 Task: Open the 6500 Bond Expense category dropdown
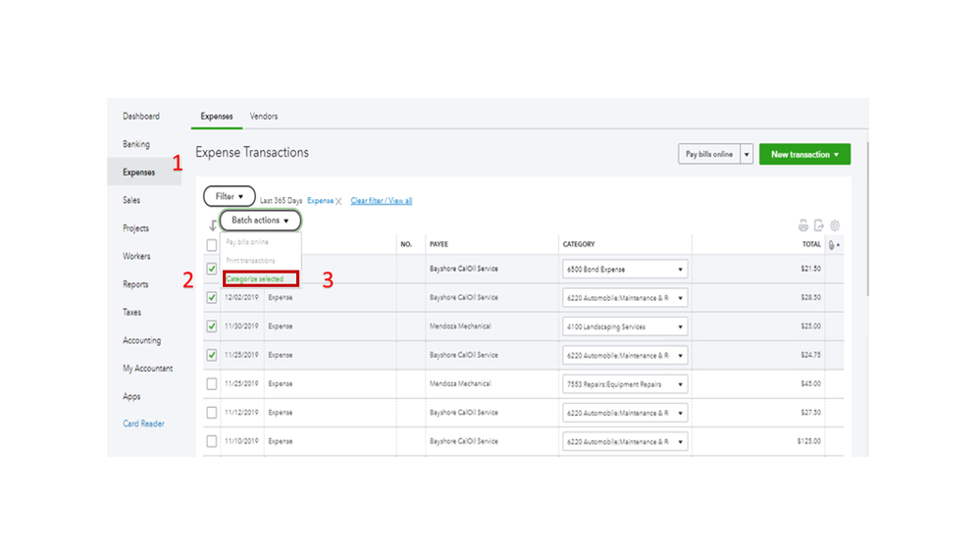[x=625, y=270]
